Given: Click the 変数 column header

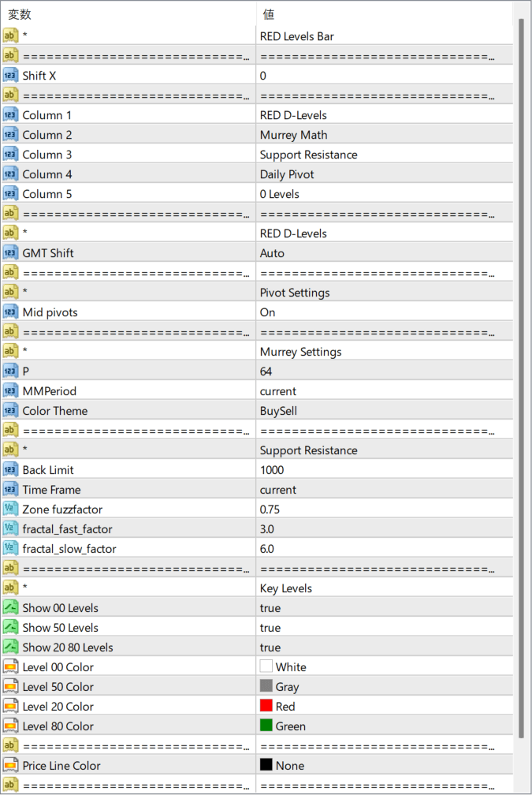Looking at the screenshot, I should point(19,14).
